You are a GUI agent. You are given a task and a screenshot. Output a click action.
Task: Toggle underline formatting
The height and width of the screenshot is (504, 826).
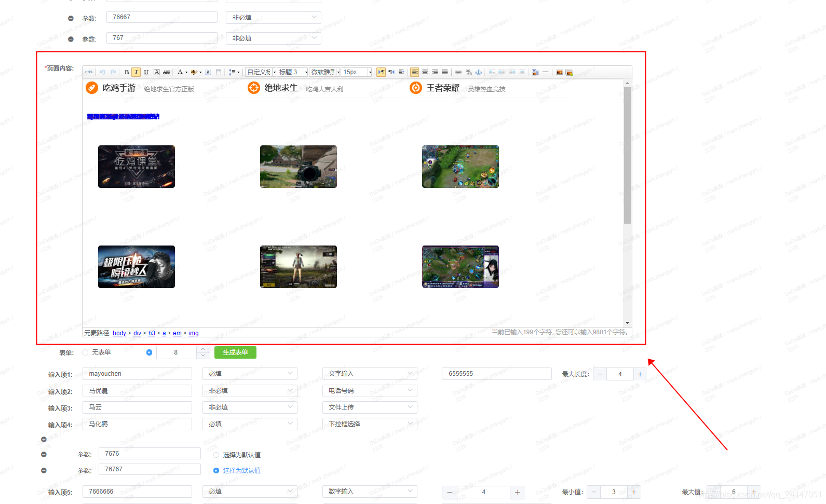pyautogui.click(x=146, y=72)
